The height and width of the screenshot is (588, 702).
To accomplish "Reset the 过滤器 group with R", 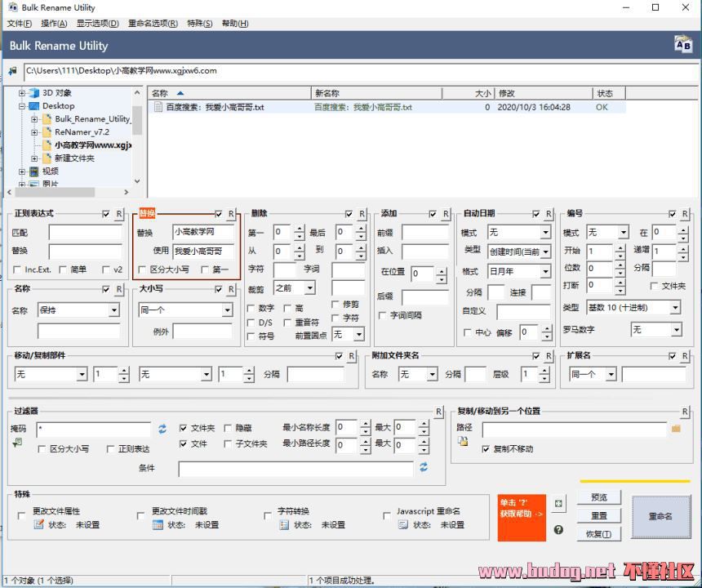I will tap(438, 411).
